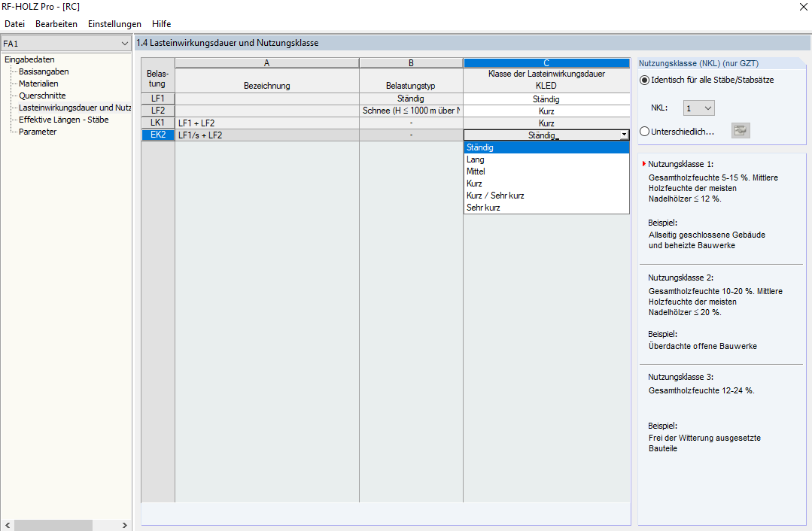
Task: Click the empty LF2 Bezeichnung cell
Action: pyautogui.click(x=266, y=111)
